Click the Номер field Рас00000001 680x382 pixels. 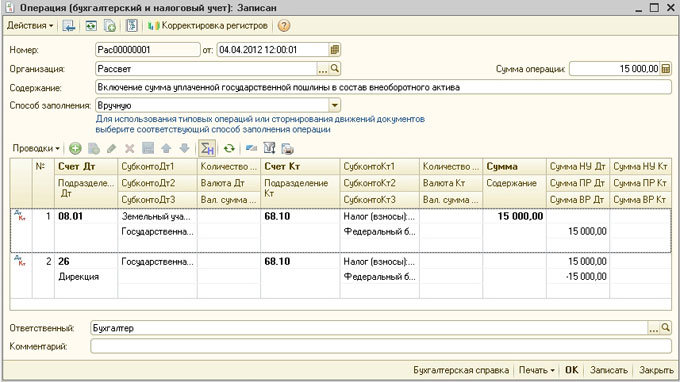point(147,50)
